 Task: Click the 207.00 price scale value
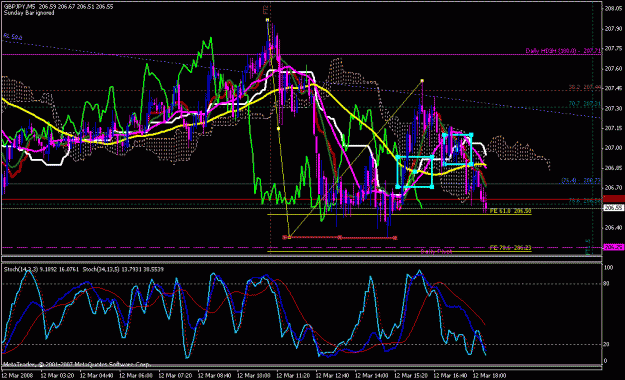613,148
